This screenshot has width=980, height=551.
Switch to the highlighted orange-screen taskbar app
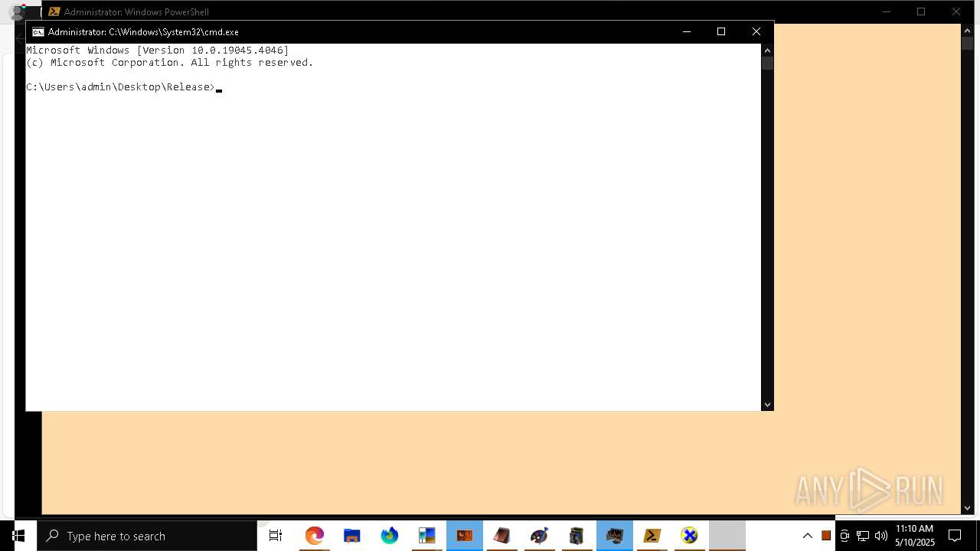[x=465, y=536]
